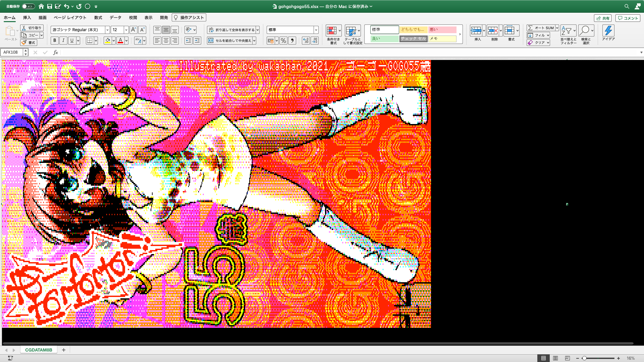644x362 pixels.
Task: Toggle middle vertical alignment
Action: point(166,30)
